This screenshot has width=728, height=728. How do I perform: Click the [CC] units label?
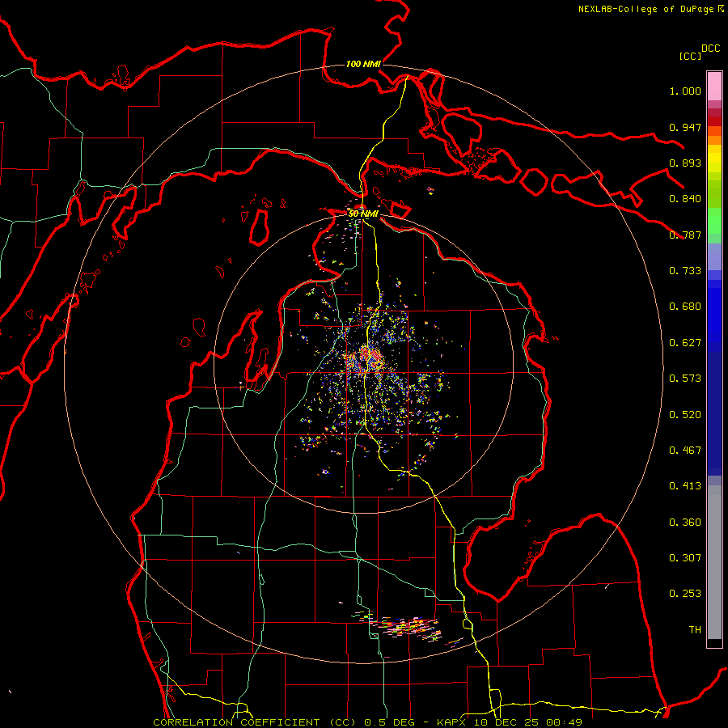(691, 56)
